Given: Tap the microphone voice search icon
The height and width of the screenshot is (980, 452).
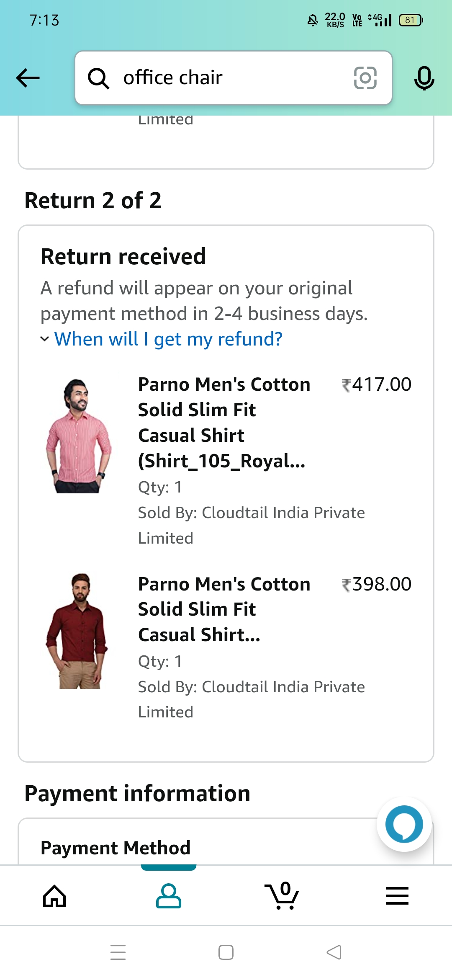Looking at the screenshot, I should [x=424, y=78].
